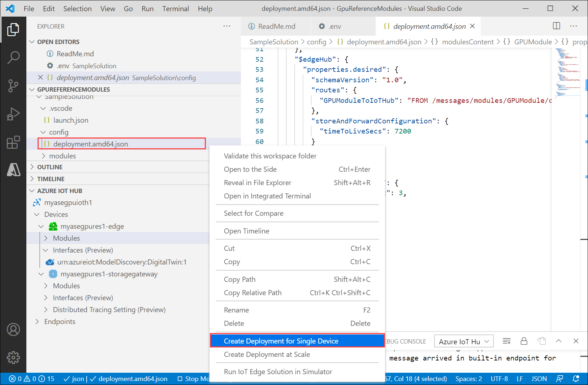Click Spaces: 2 indentation in status bar
588x385 pixels.
(468, 379)
